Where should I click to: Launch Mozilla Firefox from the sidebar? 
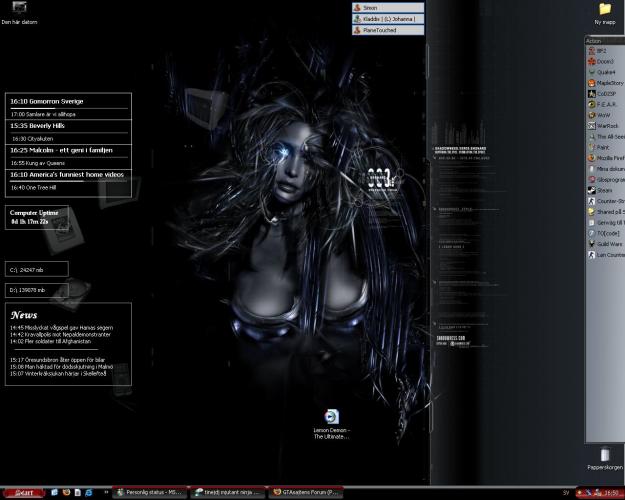coord(604,157)
